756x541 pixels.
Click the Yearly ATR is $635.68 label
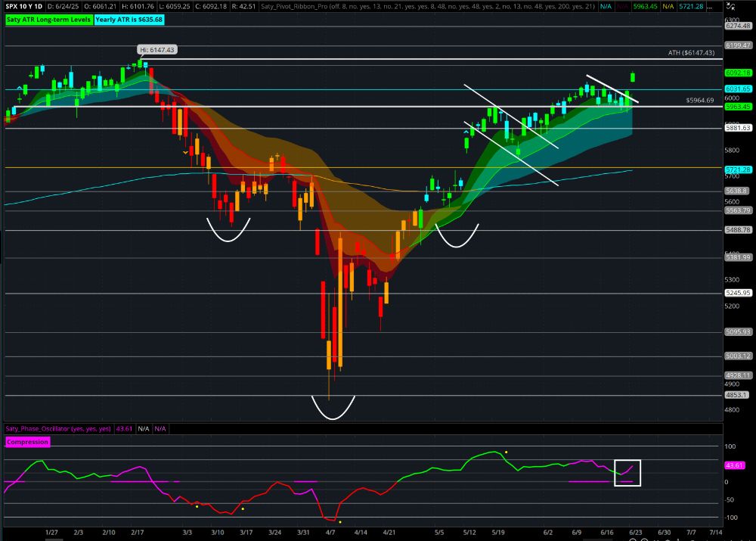pyautogui.click(x=129, y=20)
